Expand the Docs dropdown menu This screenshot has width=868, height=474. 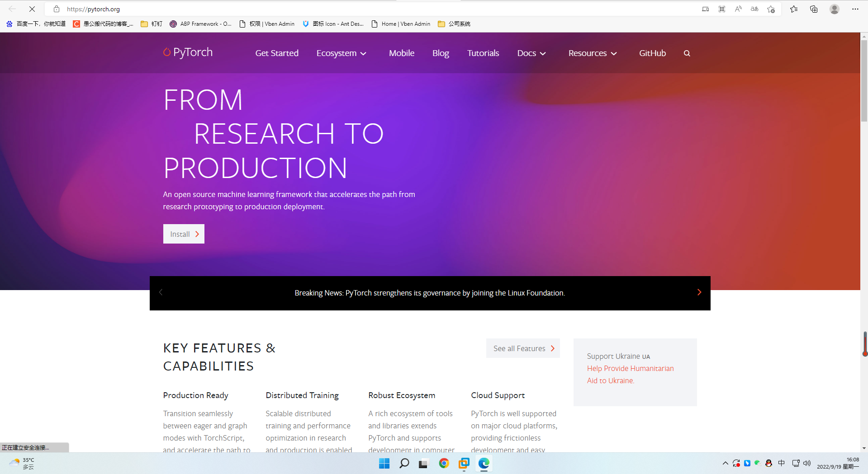(x=531, y=53)
